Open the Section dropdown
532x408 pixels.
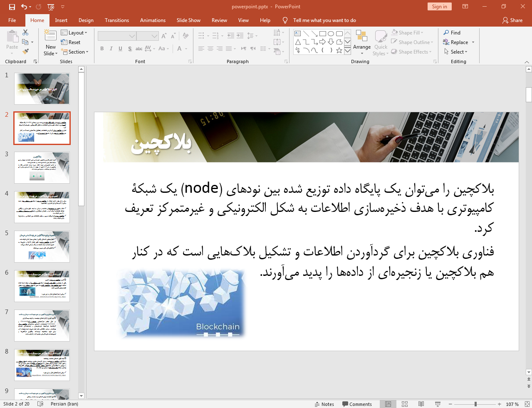click(75, 52)
